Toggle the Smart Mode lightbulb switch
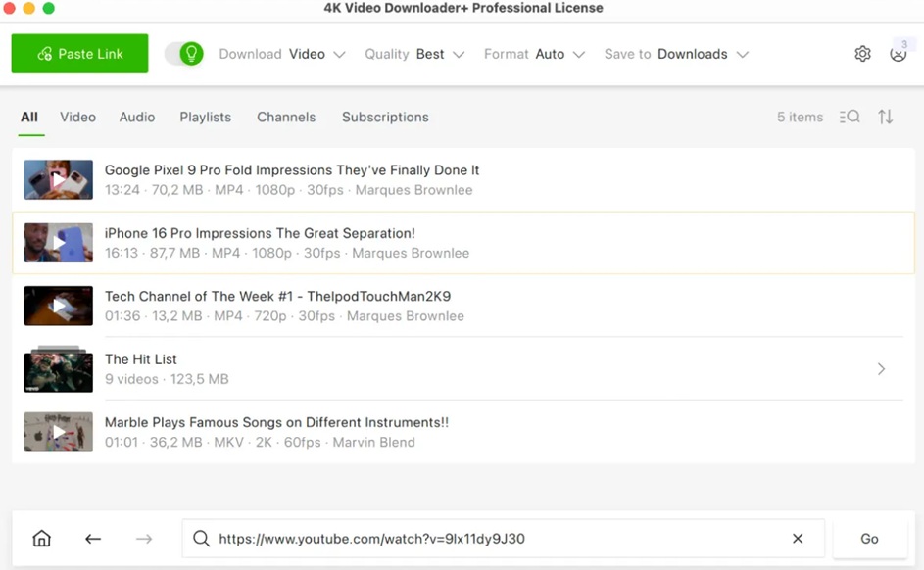 [184, 54]
